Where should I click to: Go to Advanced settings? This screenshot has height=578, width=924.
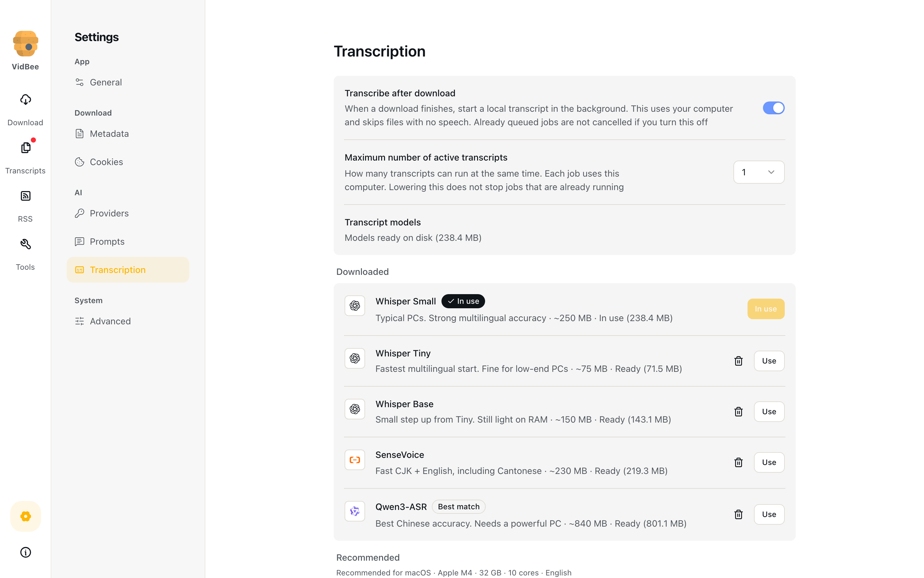[x=128, y=321]
